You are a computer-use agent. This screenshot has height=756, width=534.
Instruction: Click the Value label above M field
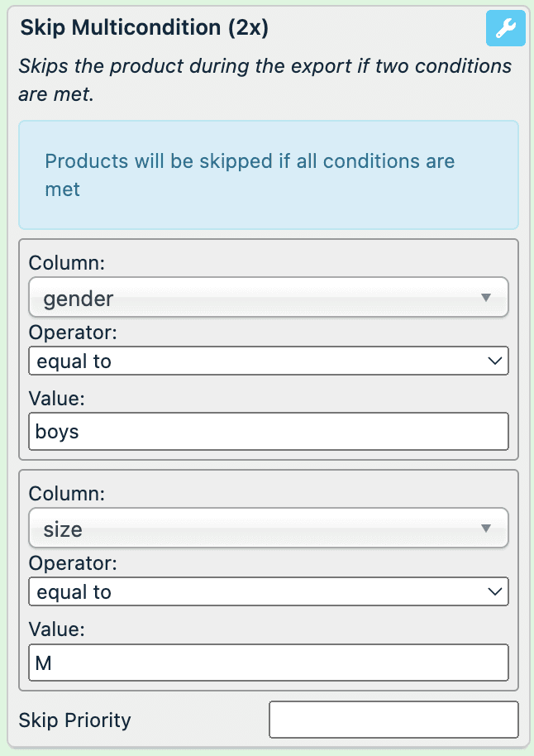(x=57, y=629)
